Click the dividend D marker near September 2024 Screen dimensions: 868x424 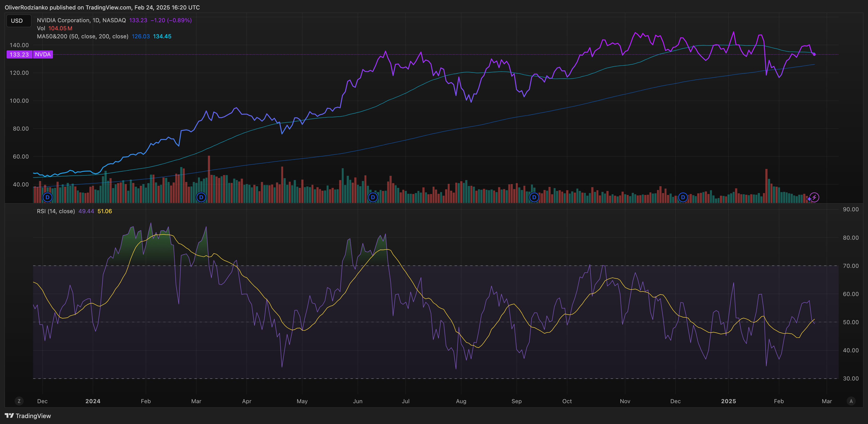tap(534, 197)
